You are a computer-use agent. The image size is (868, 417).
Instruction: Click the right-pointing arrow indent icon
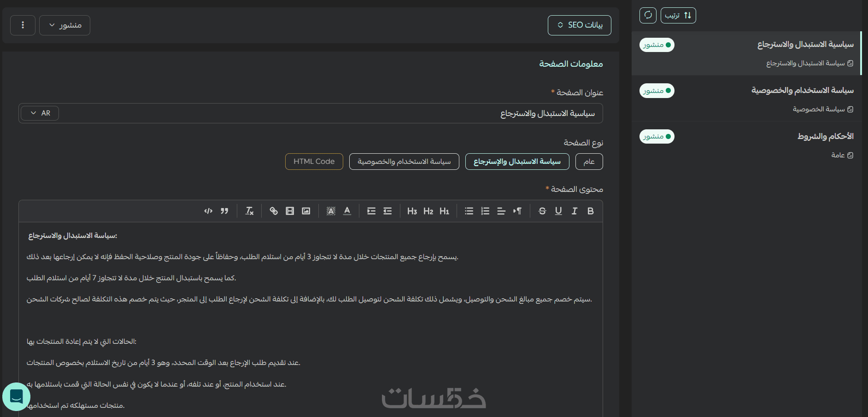(371, 211)
